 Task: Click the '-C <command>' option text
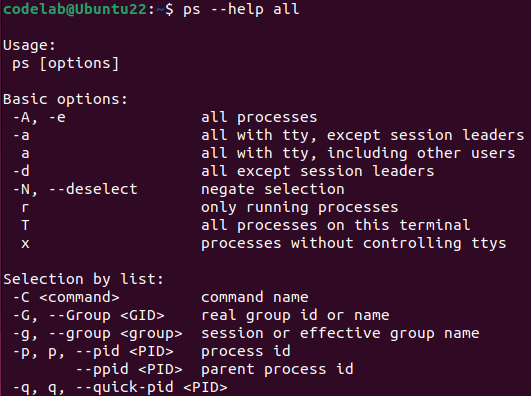point(66,297)
